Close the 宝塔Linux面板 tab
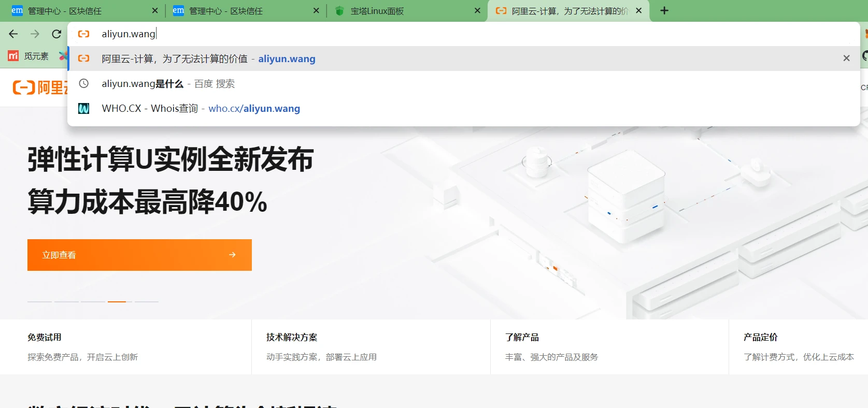This screenshot has width=868, height=408. coord(477,11)
